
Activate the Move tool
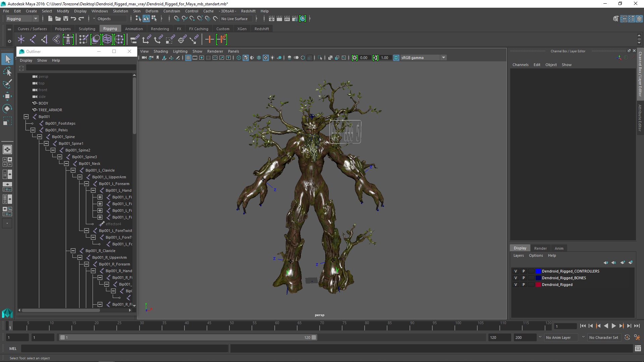click(7, 96)
